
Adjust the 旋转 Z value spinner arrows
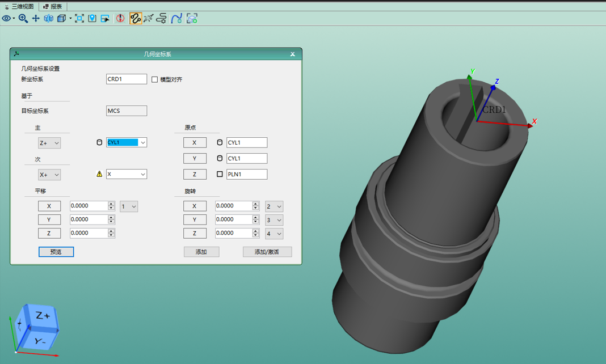click(255, 233)
